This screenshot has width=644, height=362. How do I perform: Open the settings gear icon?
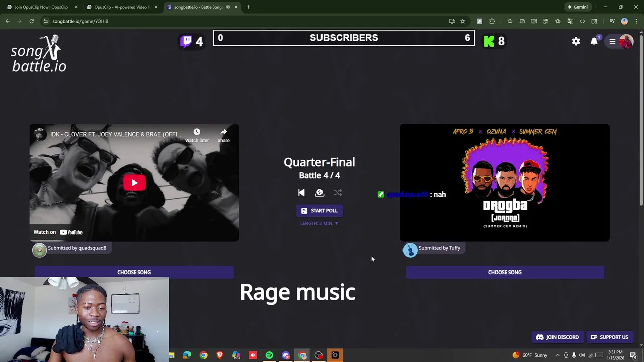pyautogui.click(x=576, y=42)
